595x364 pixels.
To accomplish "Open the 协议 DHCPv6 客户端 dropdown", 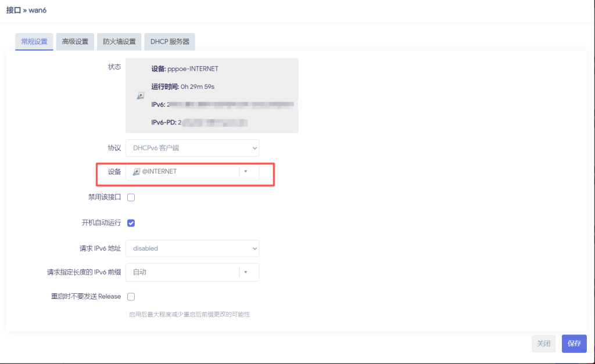I will (x=192, y=148).
